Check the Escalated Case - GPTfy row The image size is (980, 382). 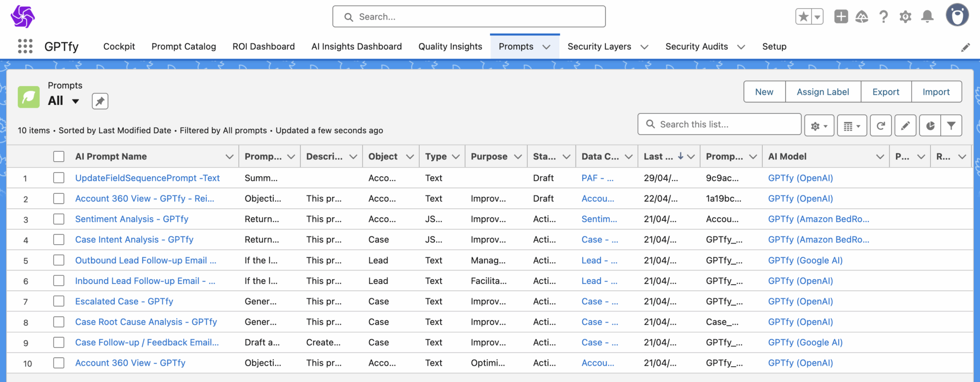tap(59, 301)
